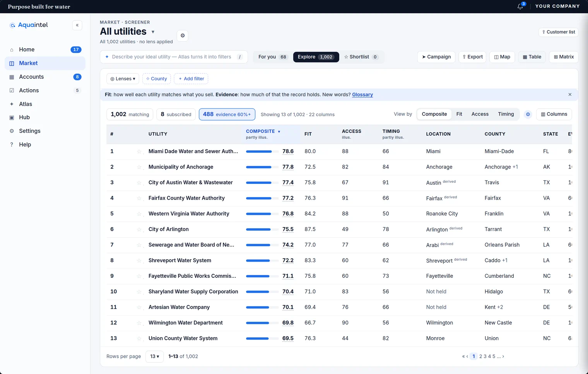
Task: Jump to first page double arrow
Action: pyautogui.click(x=463, y=356)
